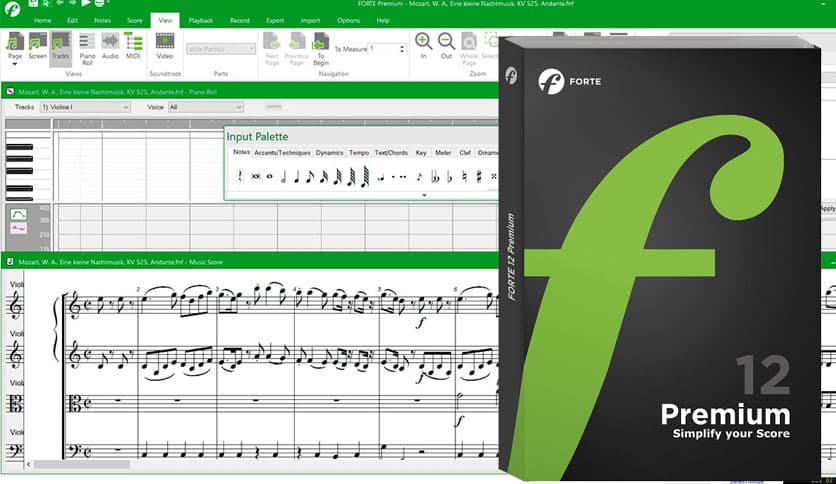Open the Home ribbon tab

click(x=43, y=20)
